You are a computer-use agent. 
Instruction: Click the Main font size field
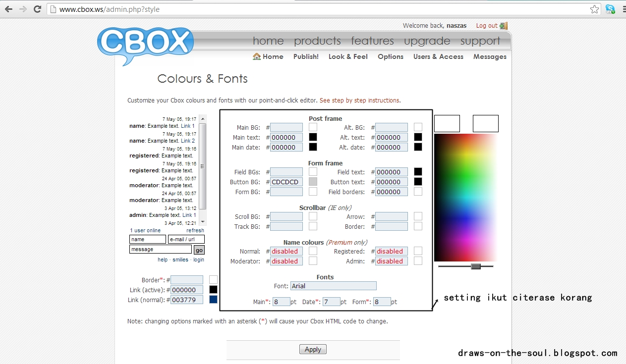pyautogui.click(x=282, y=302)
